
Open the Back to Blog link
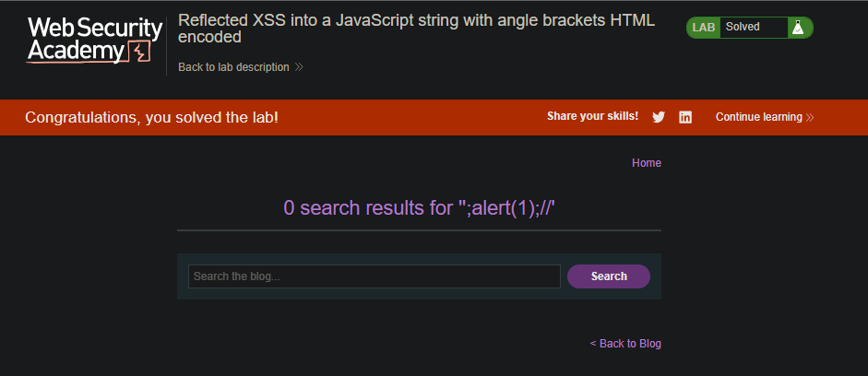click(625, 344)
